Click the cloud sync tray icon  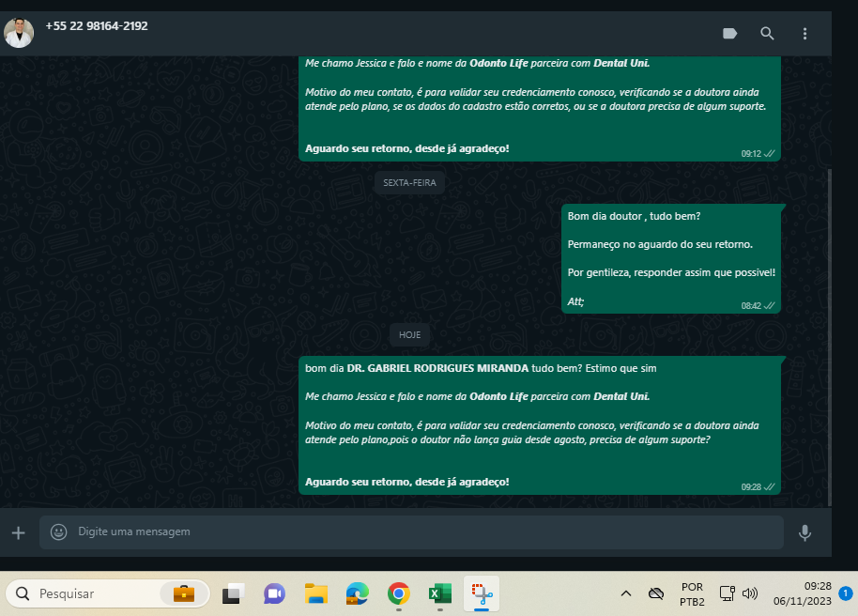click(655, 593)
